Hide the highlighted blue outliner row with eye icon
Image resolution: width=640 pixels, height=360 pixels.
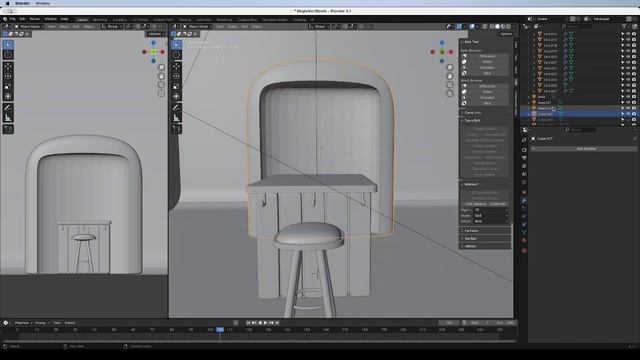629,114
